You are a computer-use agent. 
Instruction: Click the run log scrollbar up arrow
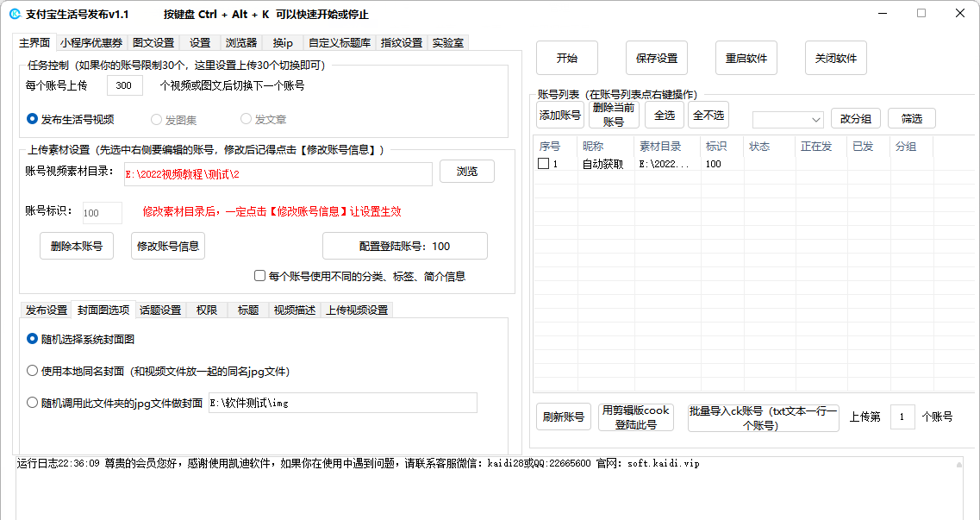pyautogui.click(x=959, y=464)
